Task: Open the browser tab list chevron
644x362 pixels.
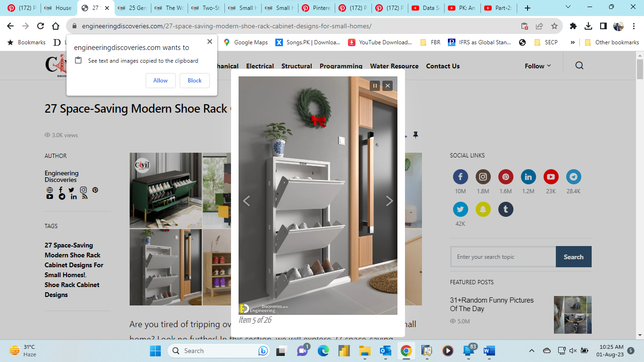Action: [x=568, y=8]
